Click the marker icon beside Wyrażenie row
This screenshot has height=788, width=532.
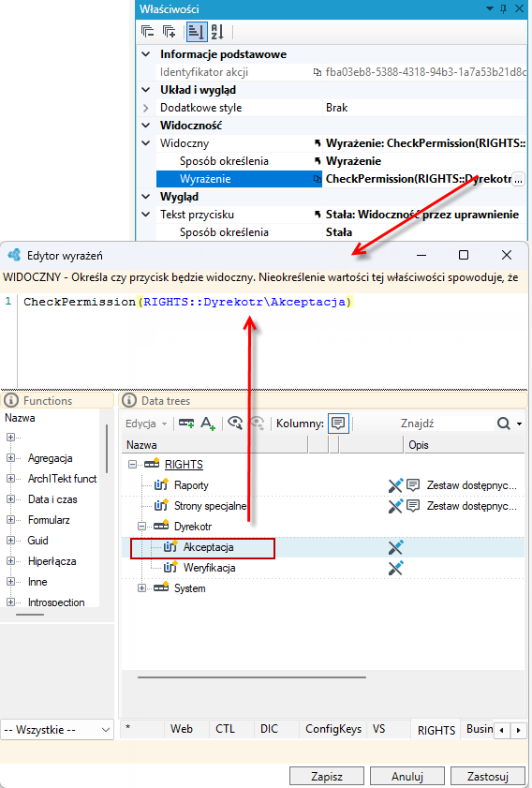coord(317,179)
